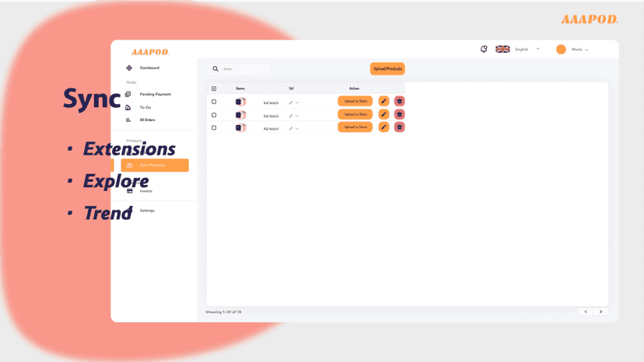Go to next page arrow

[x=601, y=312]
